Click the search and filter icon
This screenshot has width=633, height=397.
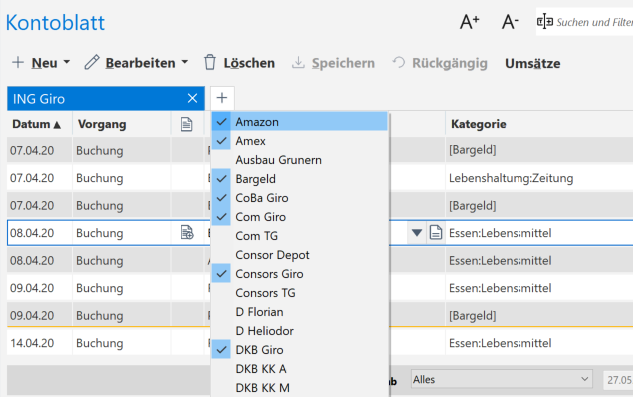(545, 21)
